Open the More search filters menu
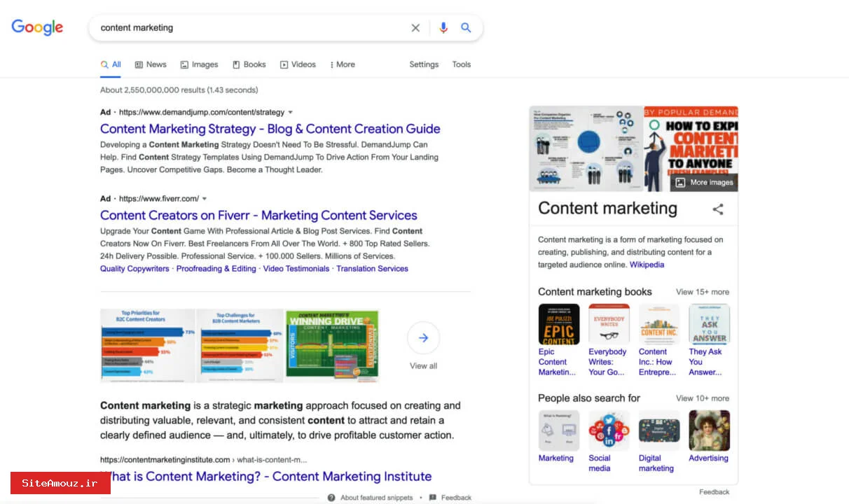Screen dimensions: 849x504 [342, 64]
